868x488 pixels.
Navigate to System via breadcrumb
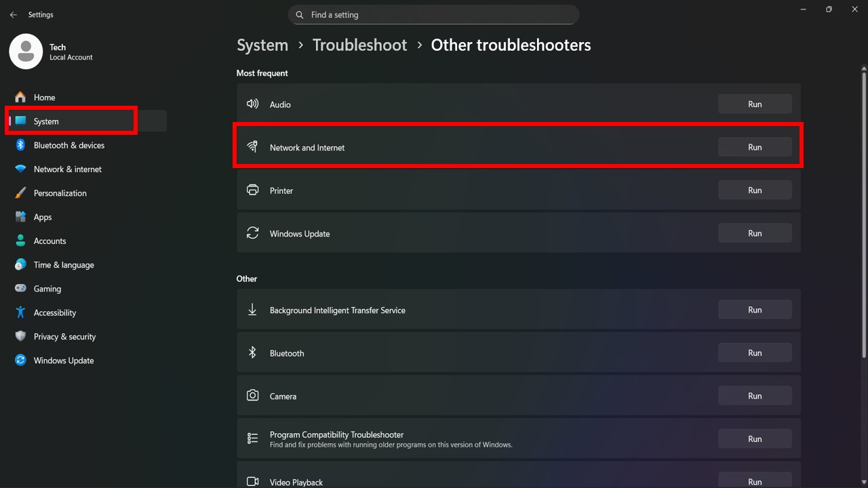click(x=262, y=45)
